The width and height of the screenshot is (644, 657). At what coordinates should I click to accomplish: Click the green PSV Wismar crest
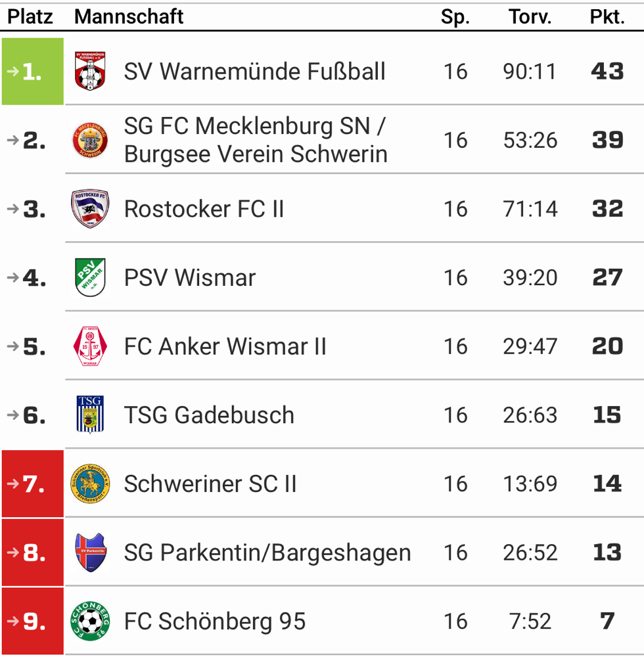coord(90,277)
